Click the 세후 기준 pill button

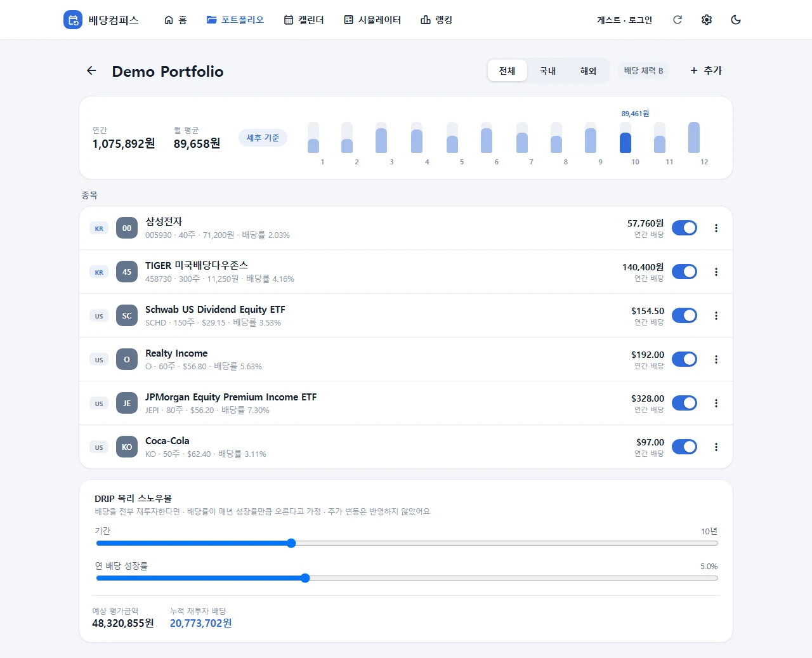(x=263, y=138)
